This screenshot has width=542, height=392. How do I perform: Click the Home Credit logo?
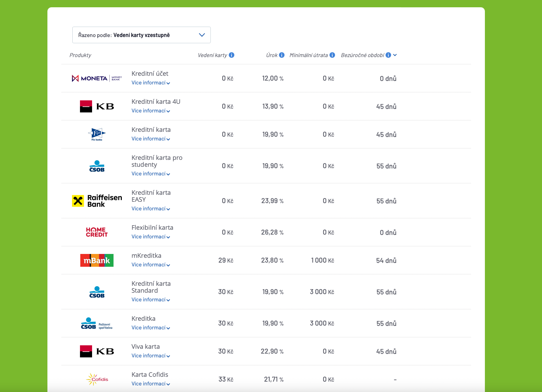tap(97, 232)
